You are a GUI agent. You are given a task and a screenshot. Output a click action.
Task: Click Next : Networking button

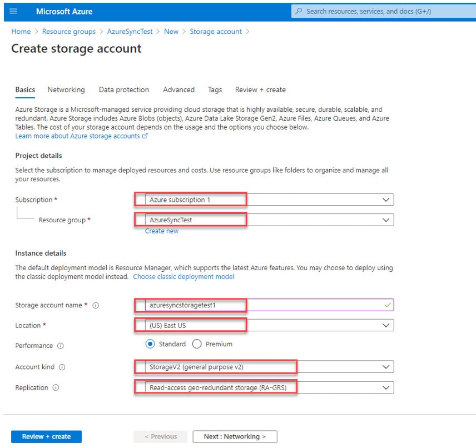click(x=235, y=436)
